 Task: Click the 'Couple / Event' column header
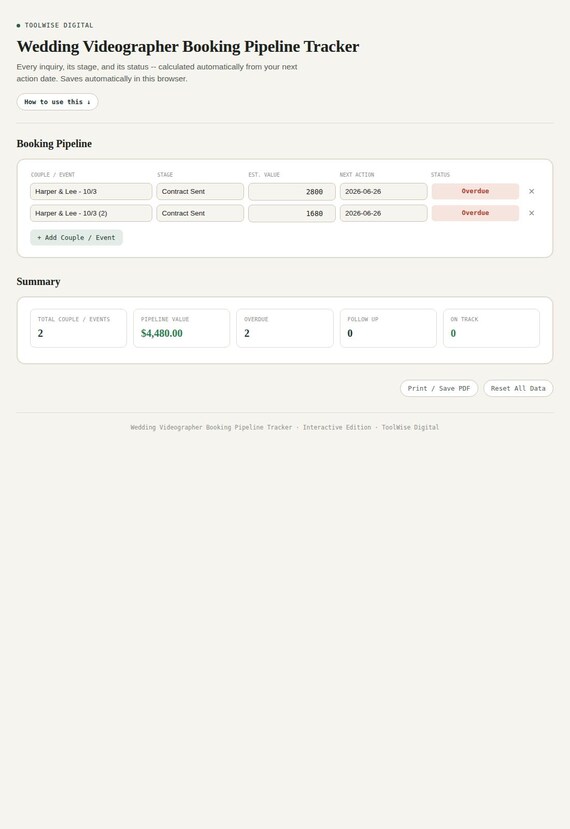point(53,174)
